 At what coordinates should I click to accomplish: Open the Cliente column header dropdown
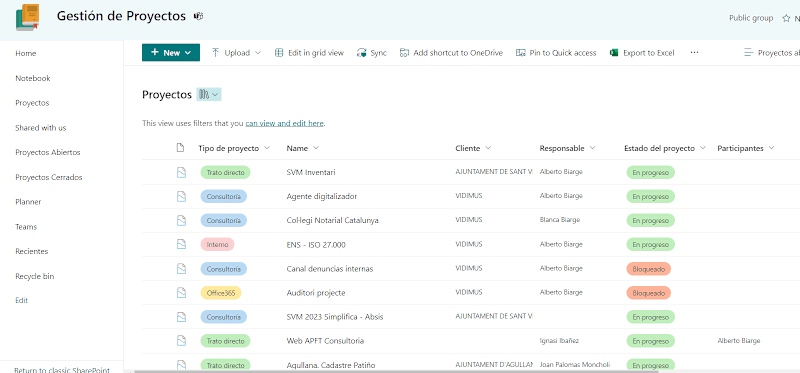point(488,148)
